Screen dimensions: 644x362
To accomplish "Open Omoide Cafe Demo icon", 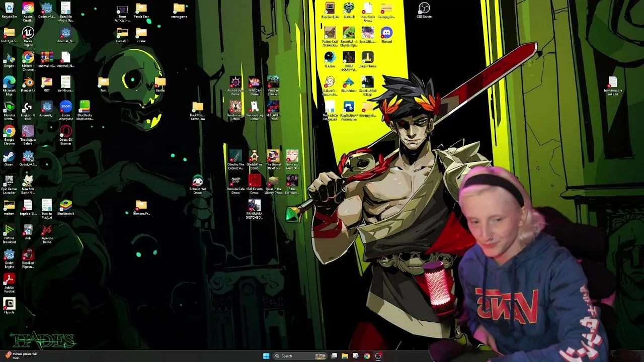I will (x=235, y=184).
